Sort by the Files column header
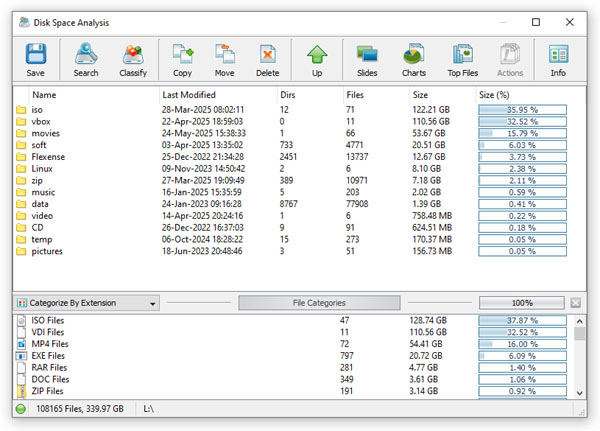This screenshot has height=431, width=600. (x=355, y=95)
